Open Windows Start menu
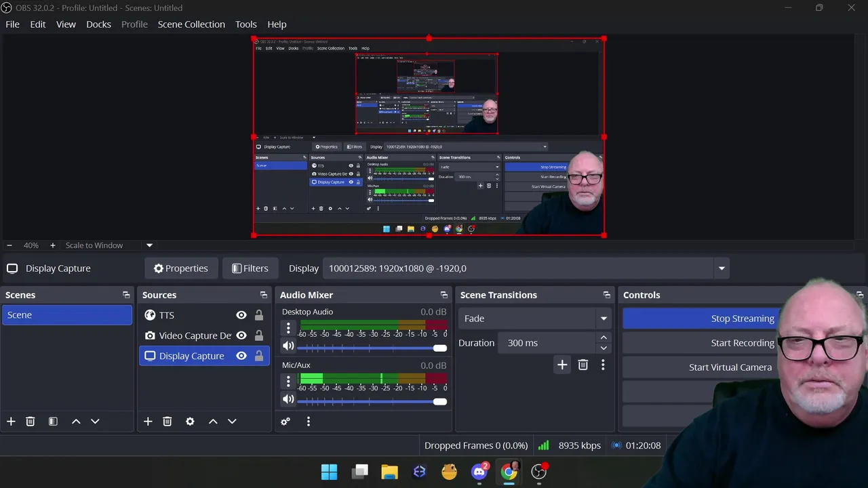The width and height of the screenshot is (868, 488). 329,472
